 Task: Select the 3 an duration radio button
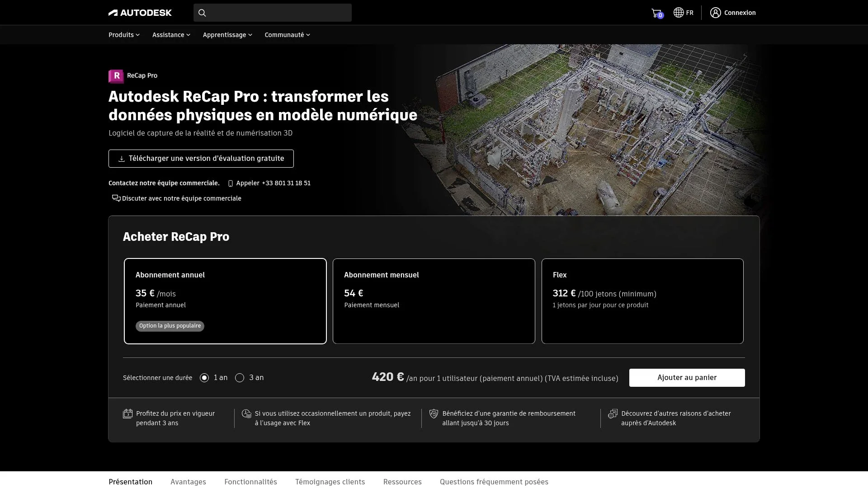pyautogui.click(x=240, y=378)
